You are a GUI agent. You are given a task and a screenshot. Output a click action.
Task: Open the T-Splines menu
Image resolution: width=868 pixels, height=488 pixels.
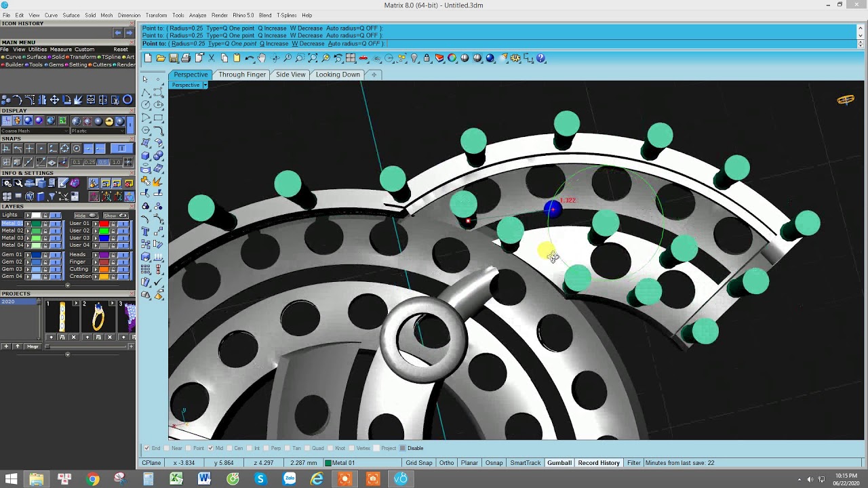286,15
